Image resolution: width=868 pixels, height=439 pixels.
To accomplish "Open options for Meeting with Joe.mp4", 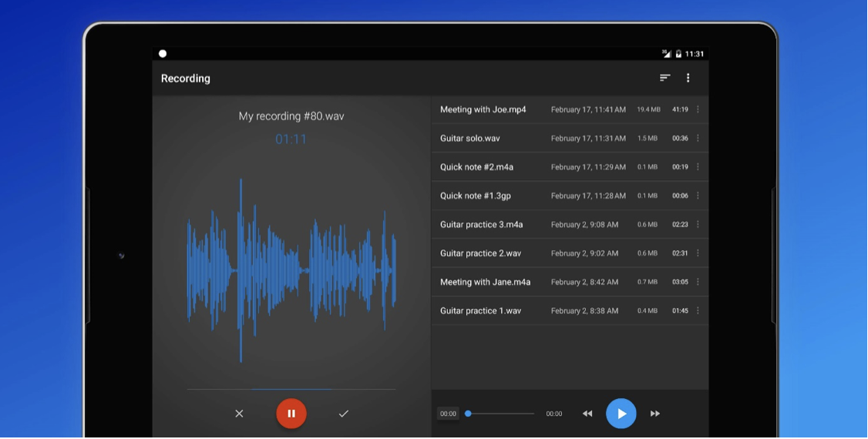I will pyautogui.click(x=698, y=109).
